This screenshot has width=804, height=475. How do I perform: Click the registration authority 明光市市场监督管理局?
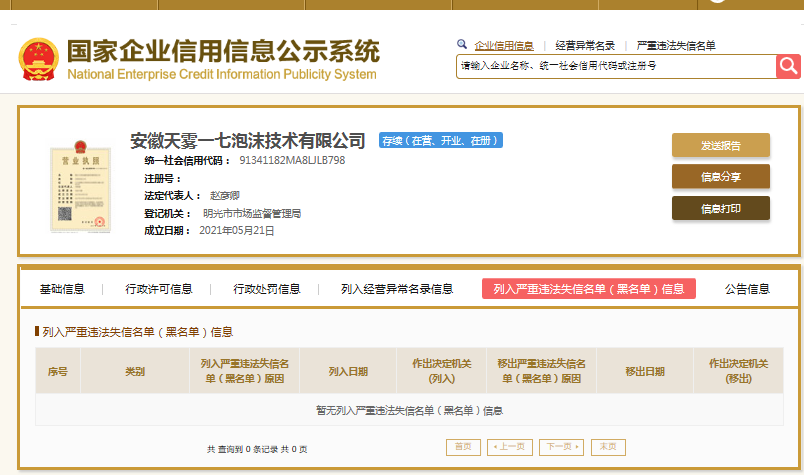252,213
